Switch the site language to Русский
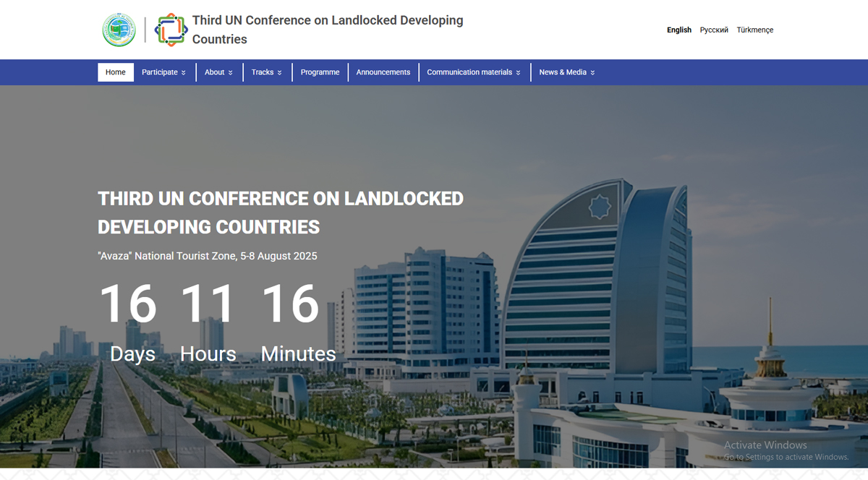 coord(714,30)
